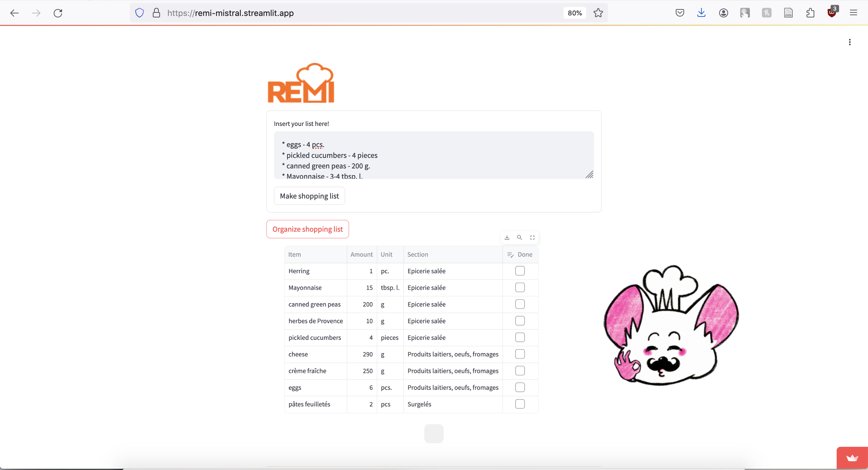Expand the table to fullscreen
868x470 pixels.
point(532,237)
